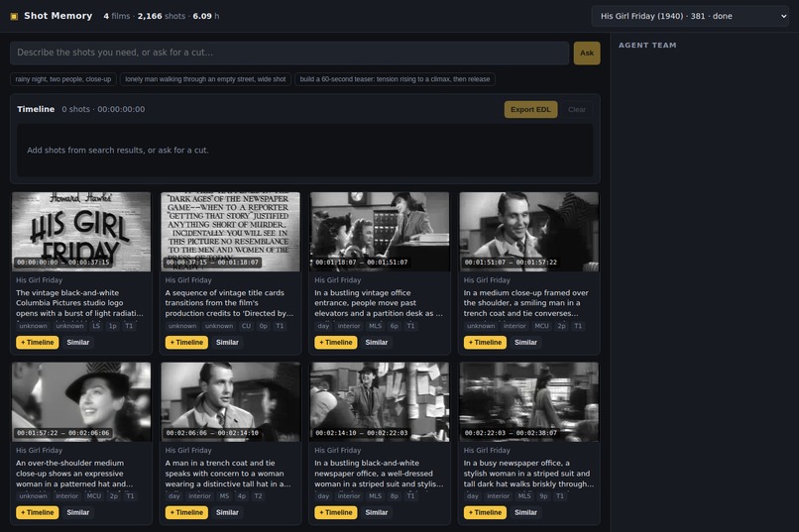Screen dimensions: 799x532
Task: Find Similar to the Columbia Pictures logo shot
Action: pyautogui.click(x=78, y=342)
